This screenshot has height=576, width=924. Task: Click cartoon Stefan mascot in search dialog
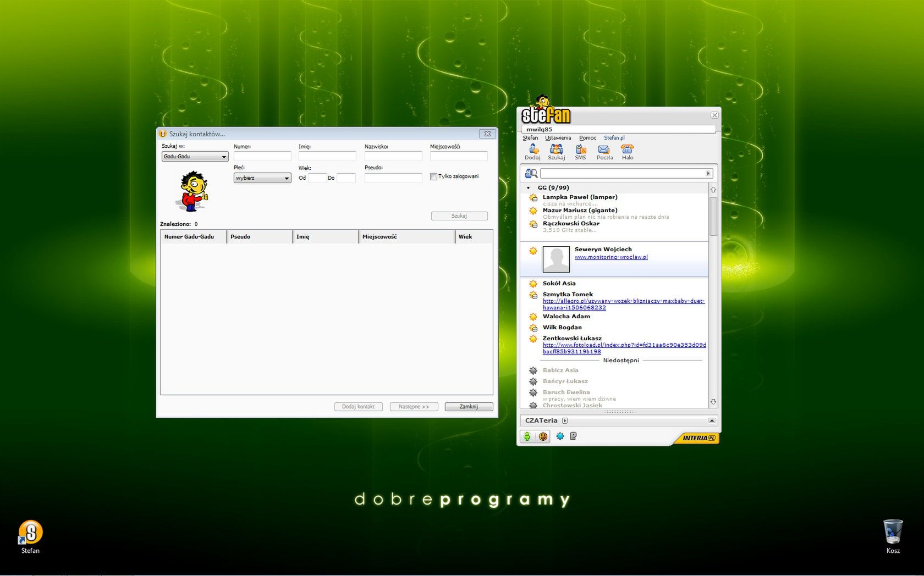click(x=192, y=191)
